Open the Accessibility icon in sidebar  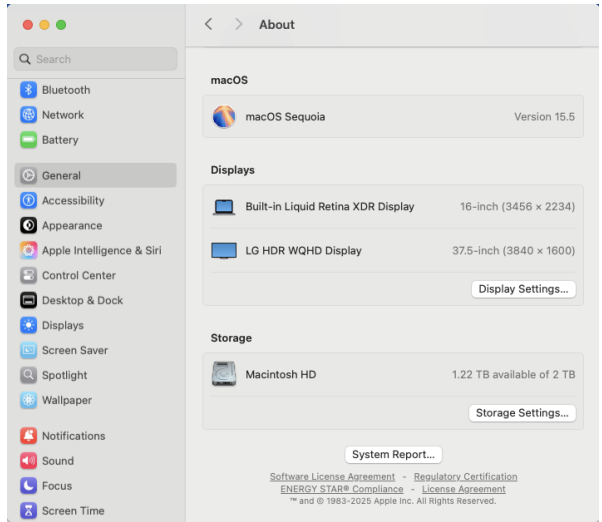coord(28,200)
